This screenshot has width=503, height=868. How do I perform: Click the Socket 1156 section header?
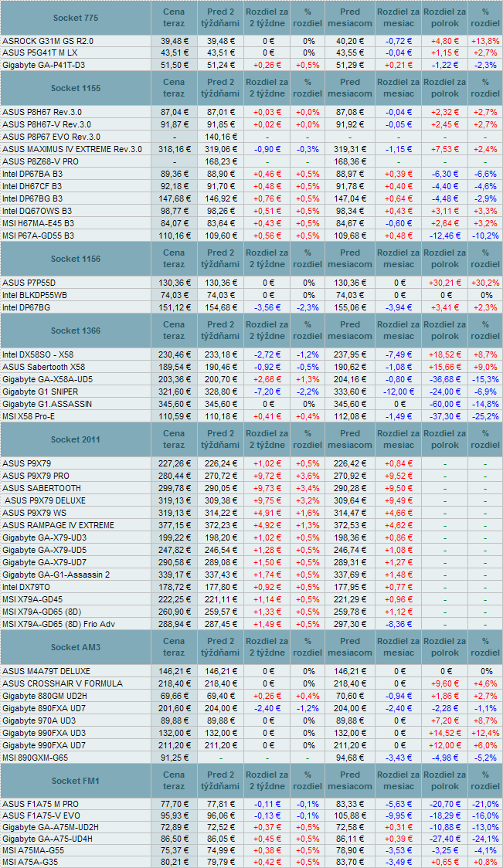76,259
